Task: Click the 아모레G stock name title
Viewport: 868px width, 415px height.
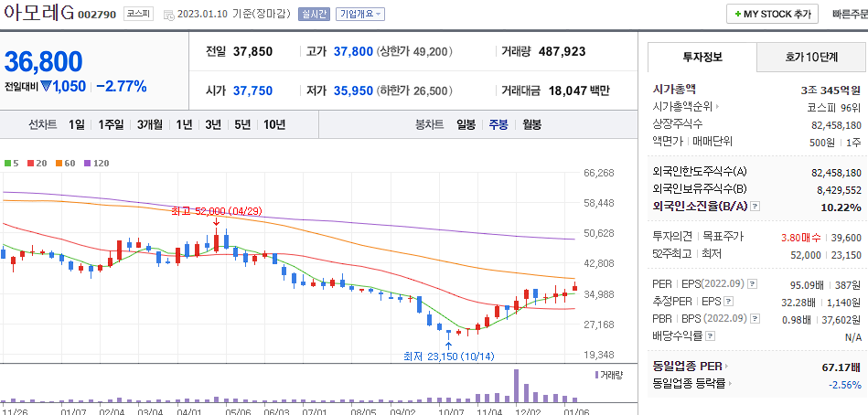Action: click(x=38, y=14)
